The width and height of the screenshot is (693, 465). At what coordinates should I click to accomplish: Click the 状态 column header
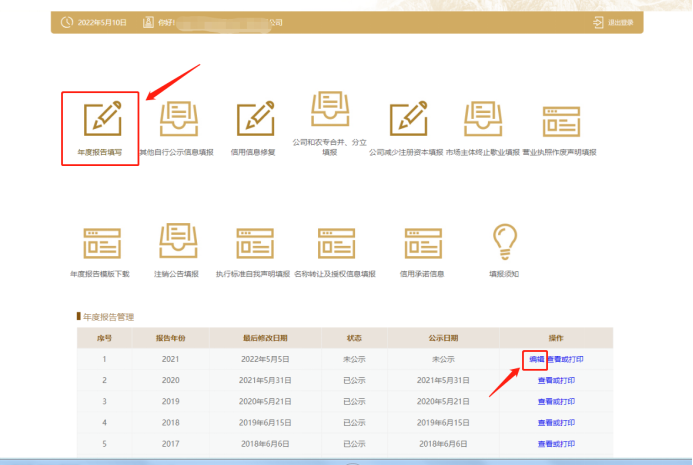[354, 338]
